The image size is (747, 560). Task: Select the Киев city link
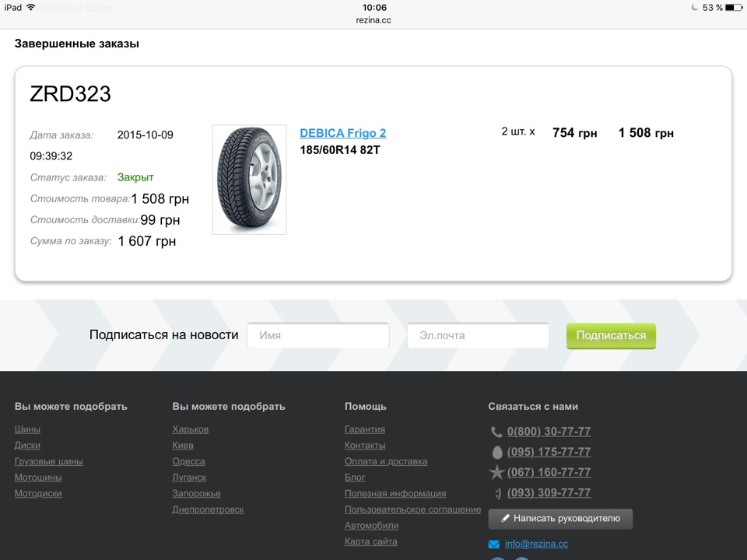[x=182, y=445]
